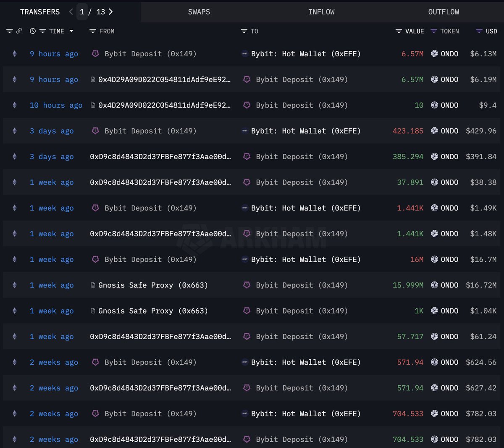
Task: Open the TOKEN column filter
Action: pyautogui.click(x=434, y=31)
